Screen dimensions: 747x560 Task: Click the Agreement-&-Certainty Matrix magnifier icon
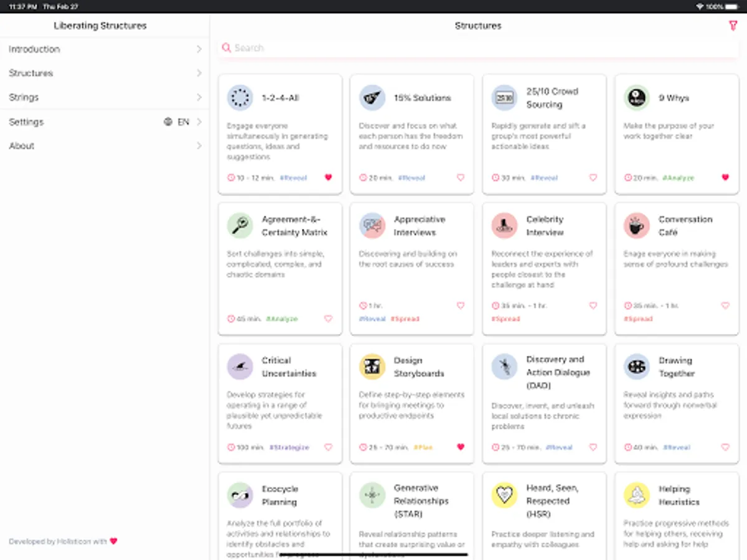pos(240,226)
